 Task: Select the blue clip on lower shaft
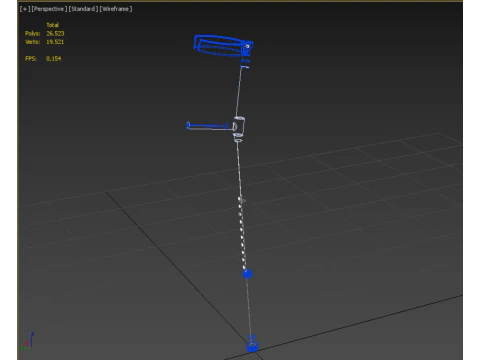point(247,274)
